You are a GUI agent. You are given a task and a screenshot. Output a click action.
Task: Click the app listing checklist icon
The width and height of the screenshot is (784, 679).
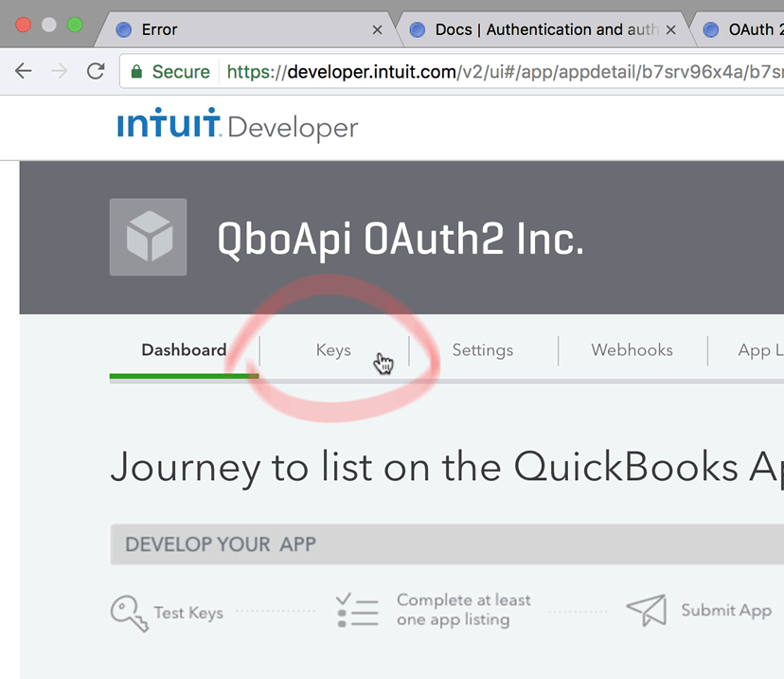tap(358, 610)
